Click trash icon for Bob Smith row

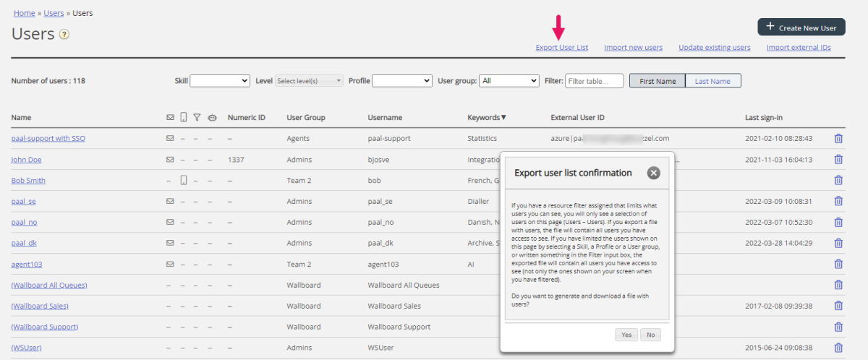(x=838, y=181)
